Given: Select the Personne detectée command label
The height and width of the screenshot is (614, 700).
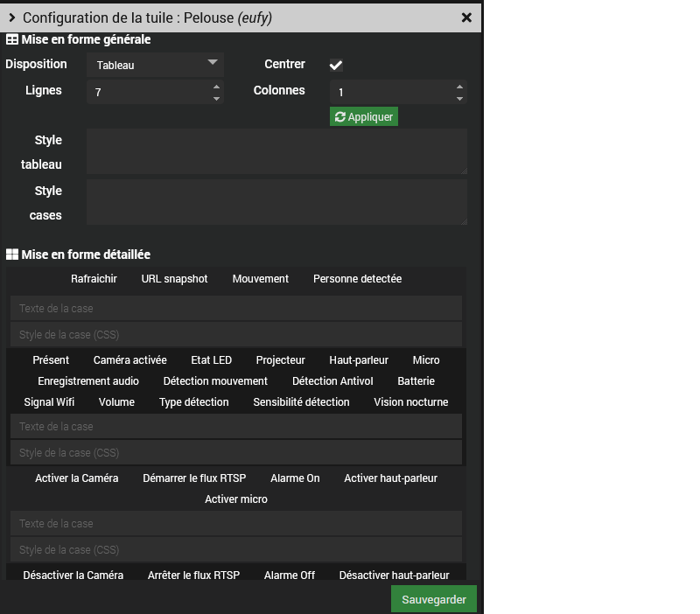Looking at the screenshot, I should 358,279.
